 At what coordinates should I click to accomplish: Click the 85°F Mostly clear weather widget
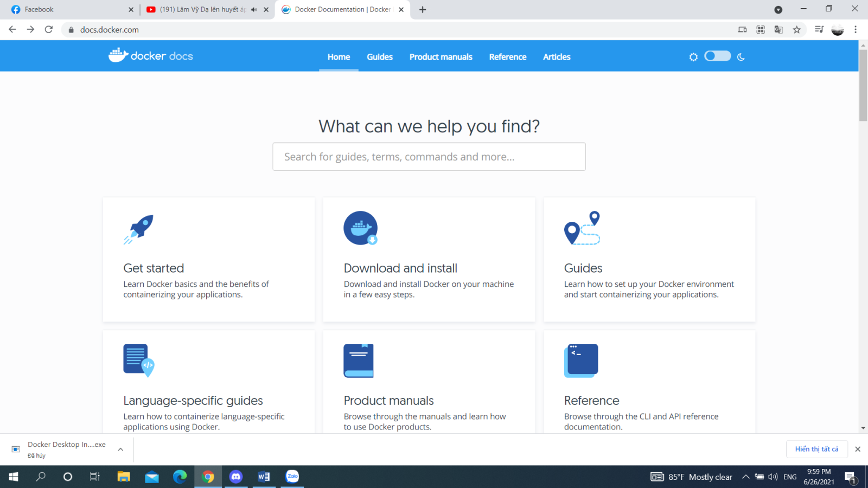(x=692, y=477)
